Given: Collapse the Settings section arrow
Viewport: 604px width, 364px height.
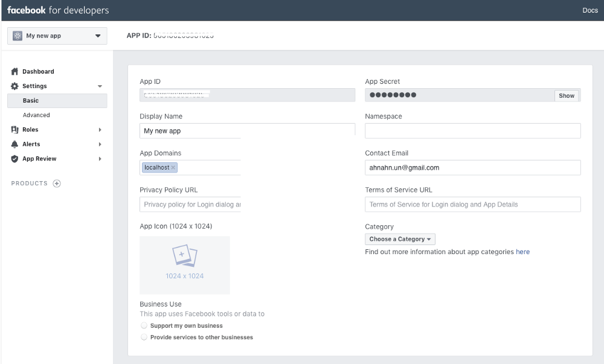Looking at the screenshot, I should pyautogui.click(x=100, y=86).
